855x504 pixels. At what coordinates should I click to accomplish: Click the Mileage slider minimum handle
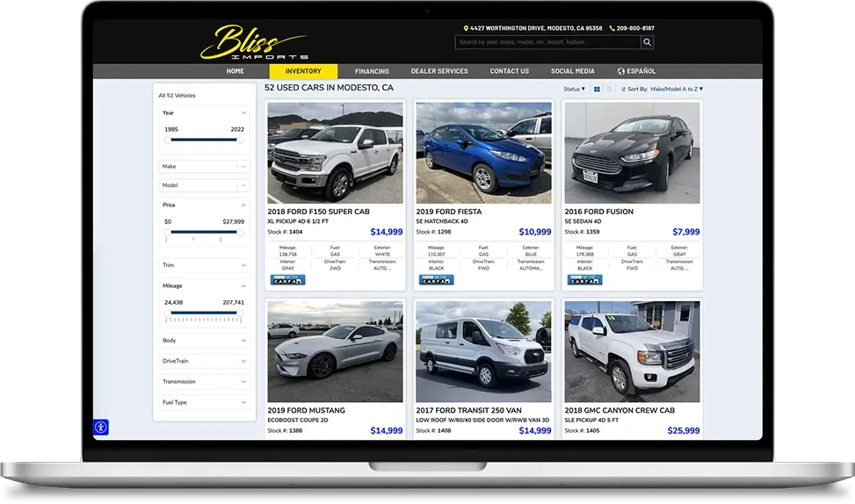[x=168, y=313]
